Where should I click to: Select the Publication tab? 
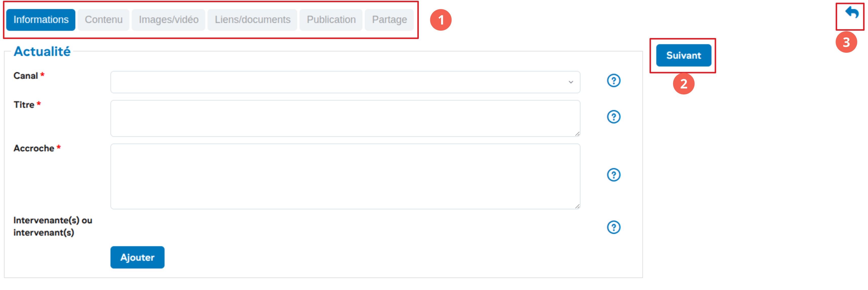pyautogui.click(x=331, y=20)
